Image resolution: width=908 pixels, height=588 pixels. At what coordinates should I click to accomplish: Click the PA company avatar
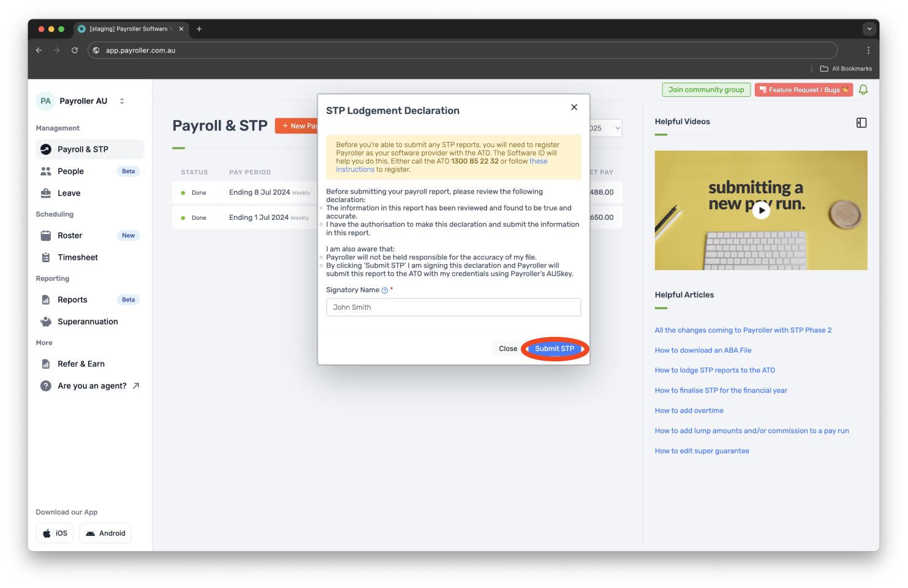[x=46, y=101]
